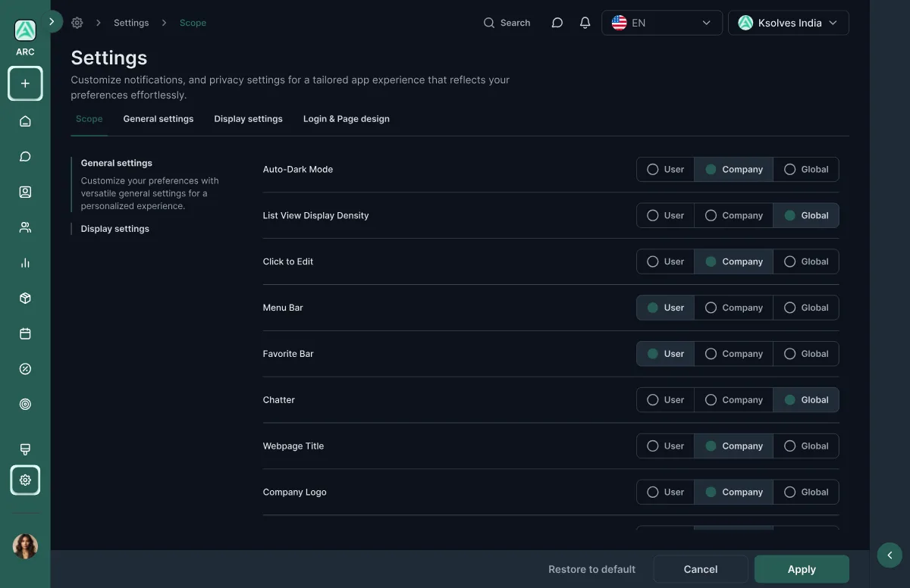Set Auto-Dark Mode scope to User
Screen dimensions: 910x588
tap(665, 170)
